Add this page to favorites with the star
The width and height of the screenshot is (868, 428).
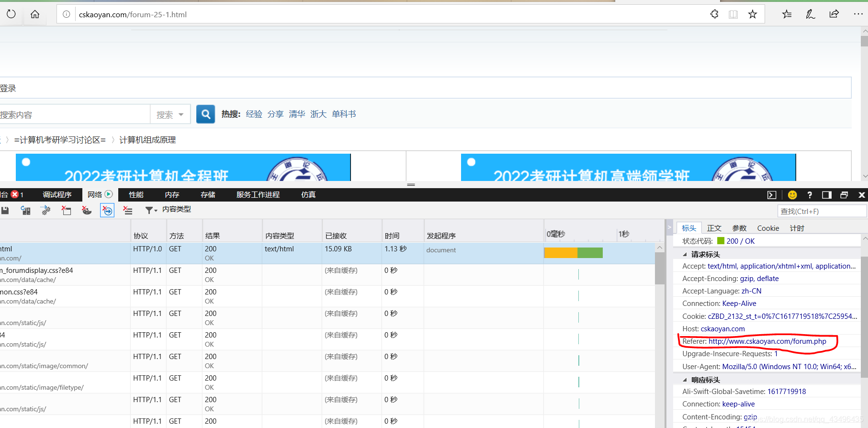coord(753,14)
